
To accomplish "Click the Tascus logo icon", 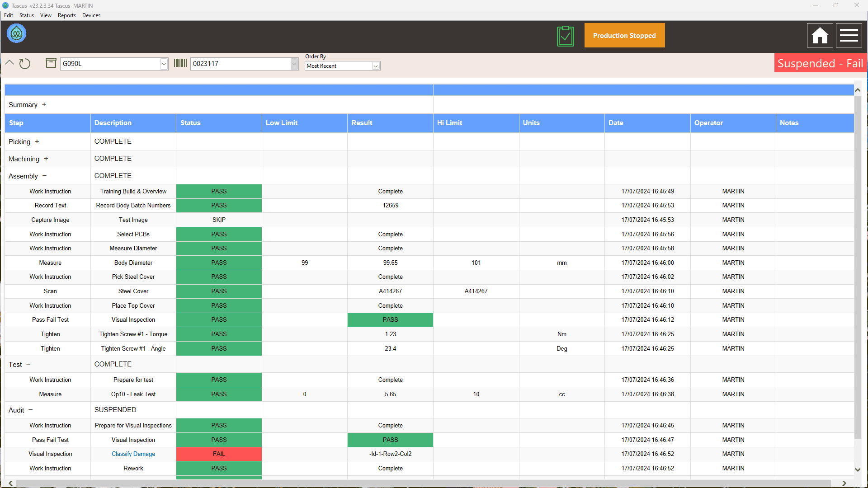I will (x=17, y=33).
